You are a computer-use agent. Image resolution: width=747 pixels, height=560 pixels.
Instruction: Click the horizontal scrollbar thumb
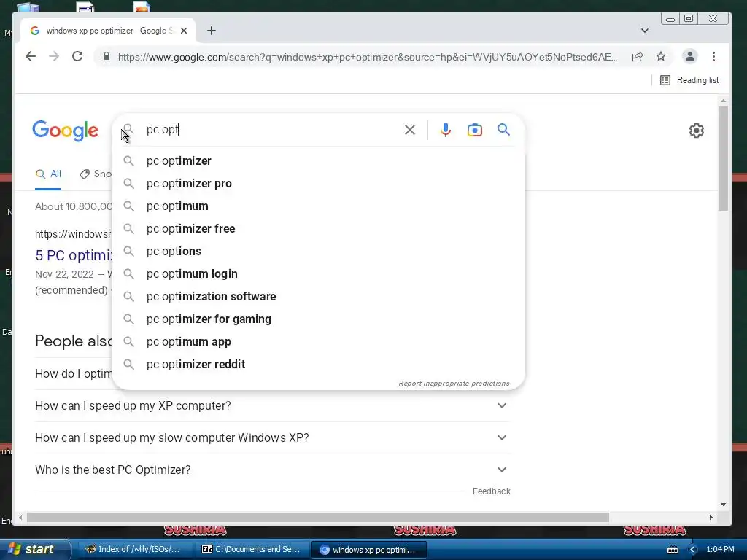pyautogui.click(x=318, y=517)
